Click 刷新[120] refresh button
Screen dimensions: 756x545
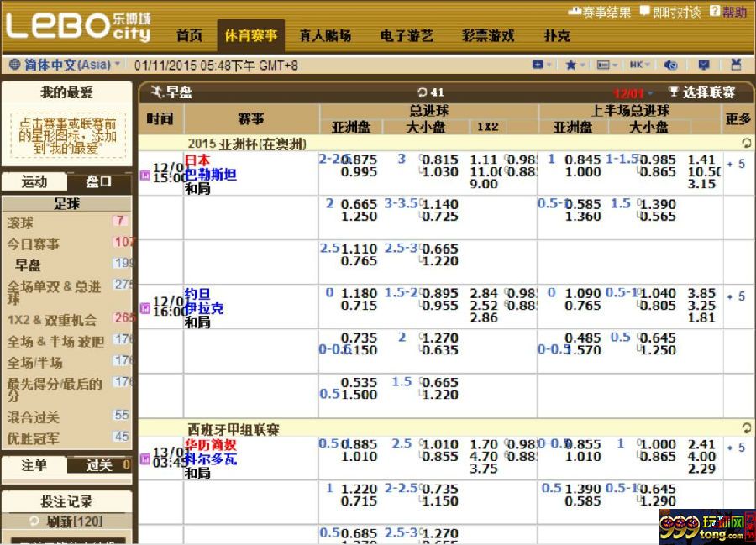[x=67, y=521]
